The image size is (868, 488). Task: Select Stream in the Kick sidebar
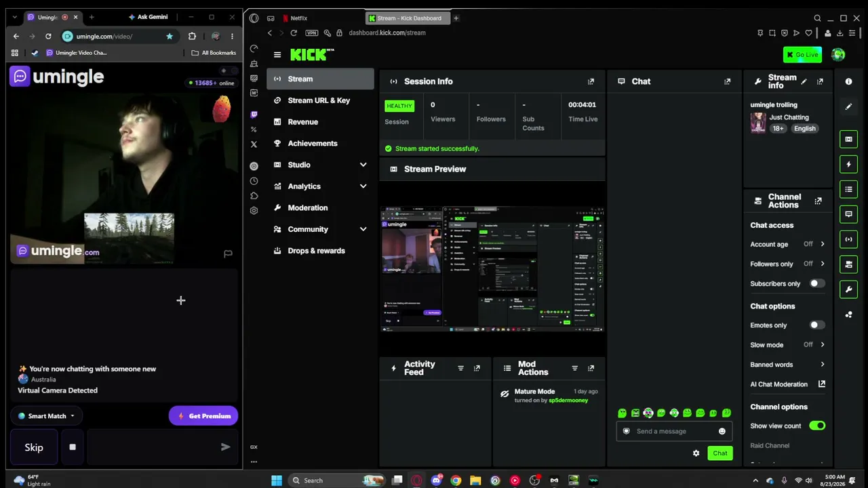(320, 79)
